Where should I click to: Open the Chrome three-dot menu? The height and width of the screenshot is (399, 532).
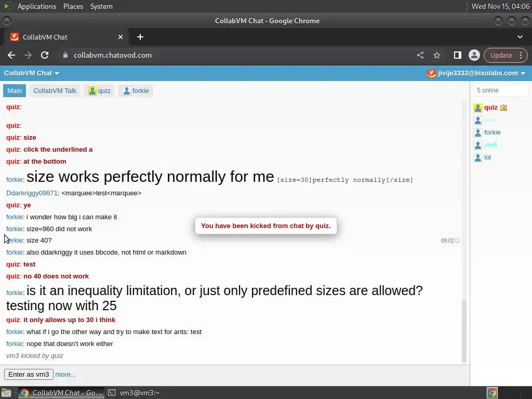pos(521,55)
